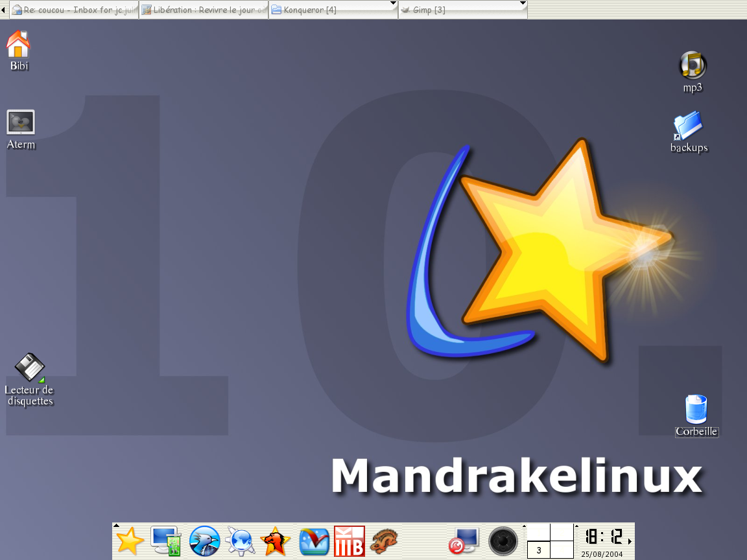The width and height of the screenshot is (747, 560).
Task: Click the clock applet handle arrow
Action: (576, 526)
